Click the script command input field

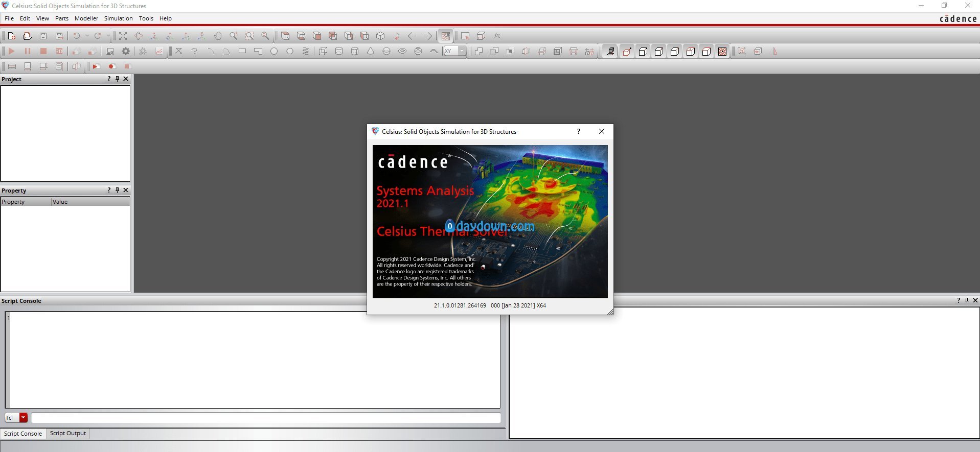266,418
